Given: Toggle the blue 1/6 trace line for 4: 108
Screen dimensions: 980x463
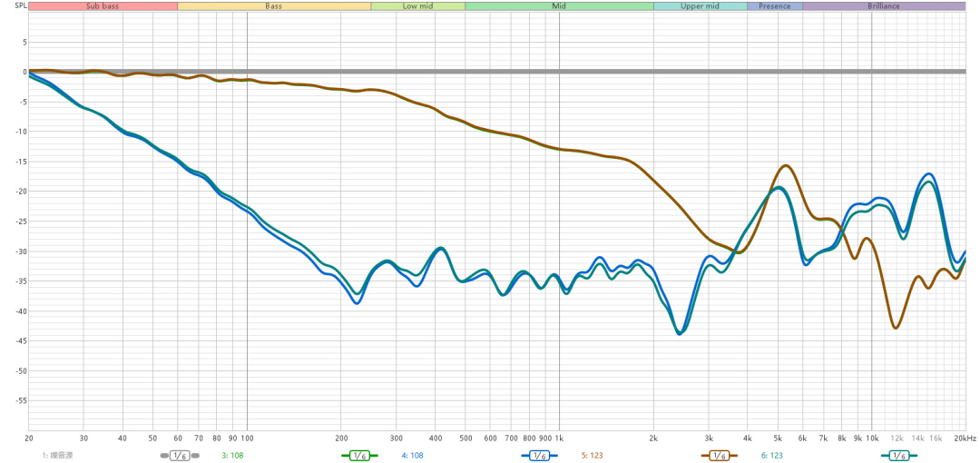Looking at the screenshot, I should [x=539, y=456].
